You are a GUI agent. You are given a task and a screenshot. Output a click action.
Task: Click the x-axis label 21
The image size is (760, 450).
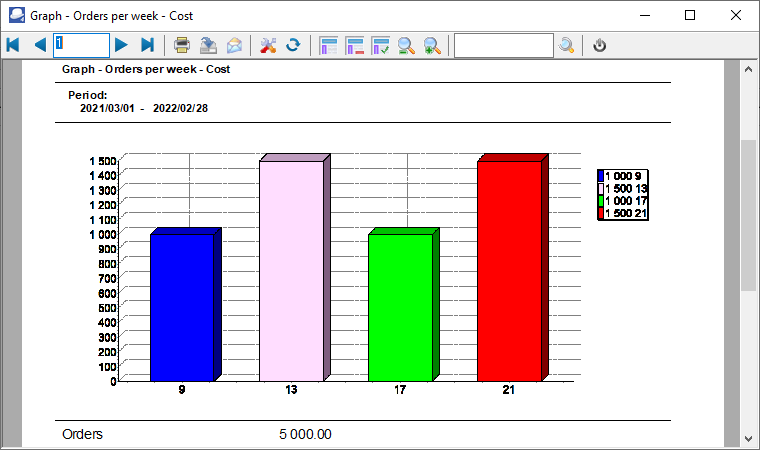click(508, 390)
